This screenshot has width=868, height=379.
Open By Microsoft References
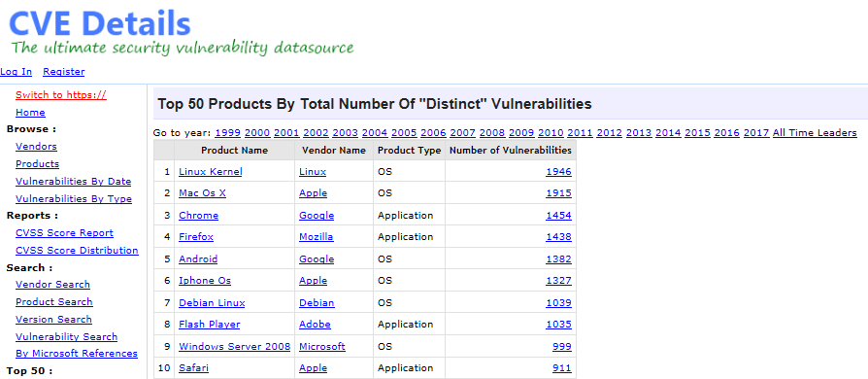[x=77, y=354]
